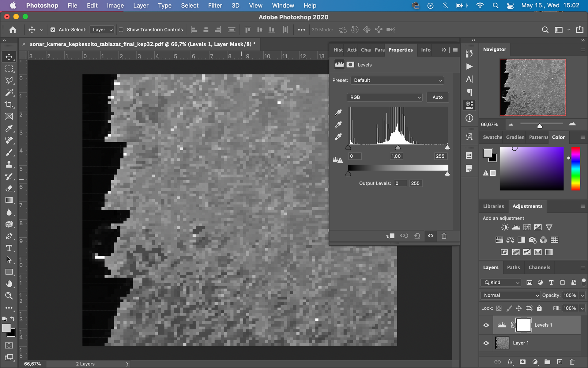Lock transparent pixels

[499, 308]
